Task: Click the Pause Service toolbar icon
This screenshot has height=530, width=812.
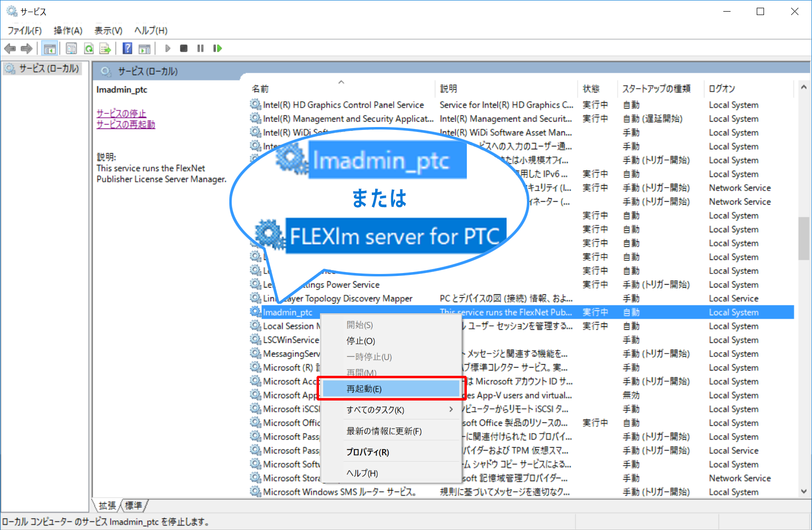Action: 200,48
